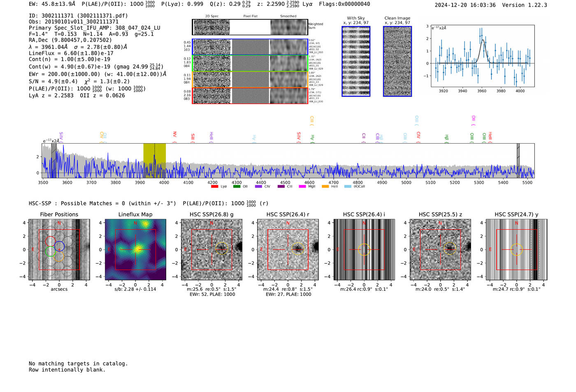Click the green OII legend swatch
576x392 pixels.
tap(237, 186)
